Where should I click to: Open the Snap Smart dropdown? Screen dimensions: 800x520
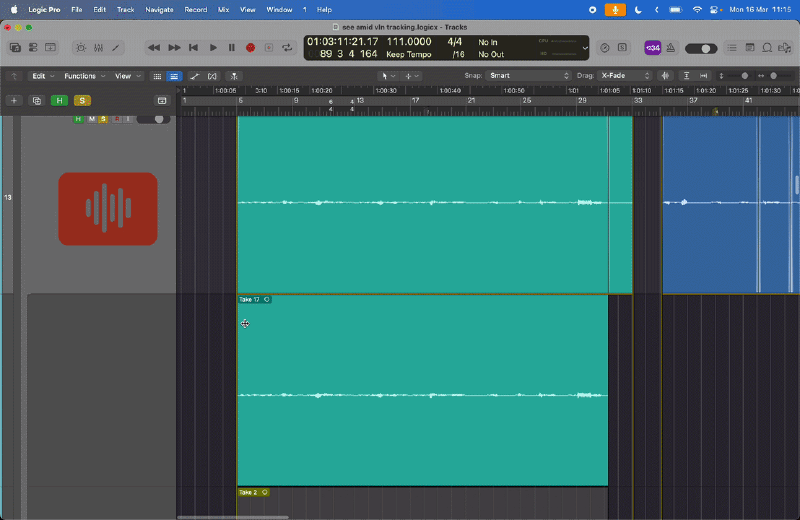point(528,76)
